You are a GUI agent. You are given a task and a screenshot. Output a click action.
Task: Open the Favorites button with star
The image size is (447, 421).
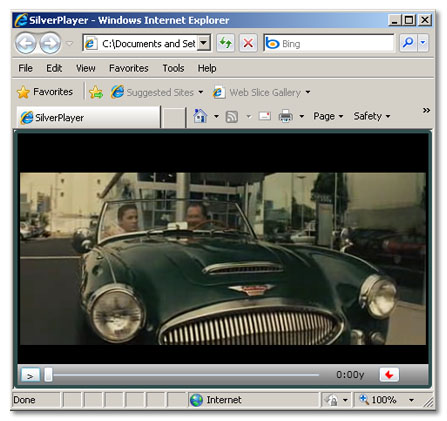pyautogui.click(x=45, y=92)
